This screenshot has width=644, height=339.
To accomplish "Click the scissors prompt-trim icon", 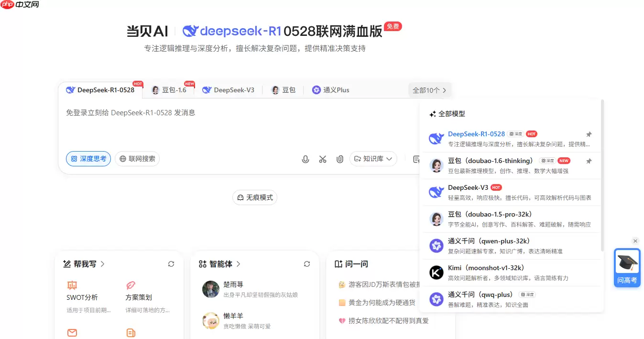I will (323, 159).
